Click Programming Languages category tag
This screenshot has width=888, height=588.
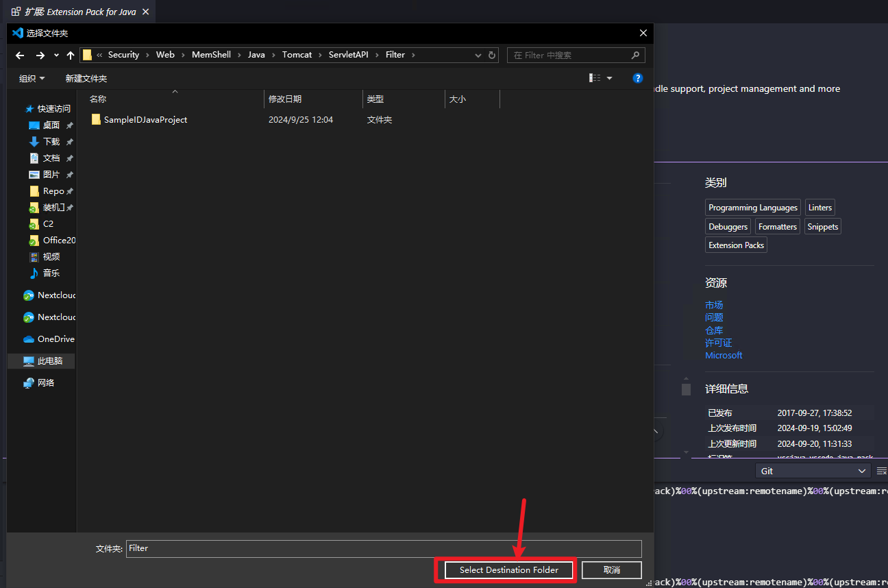click(x=753, y=208)
